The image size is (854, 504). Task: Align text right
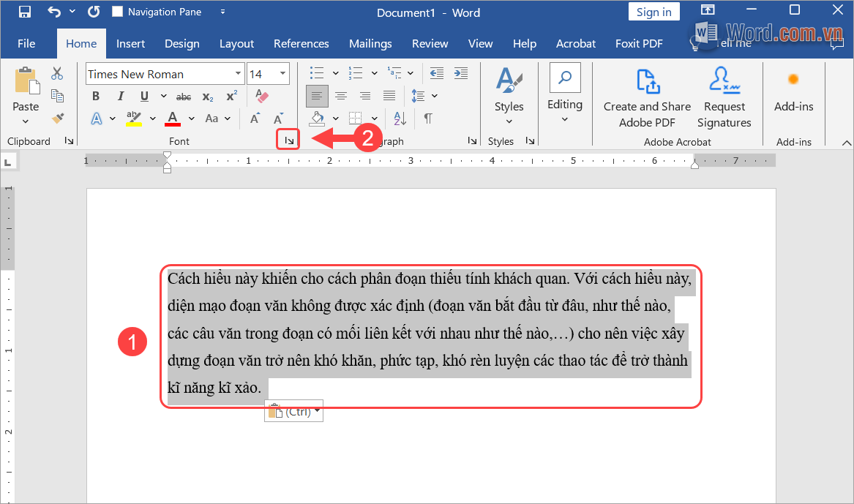365,97
